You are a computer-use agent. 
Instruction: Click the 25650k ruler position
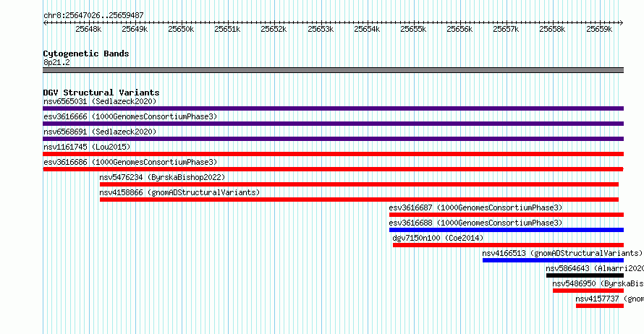(181, 29)
